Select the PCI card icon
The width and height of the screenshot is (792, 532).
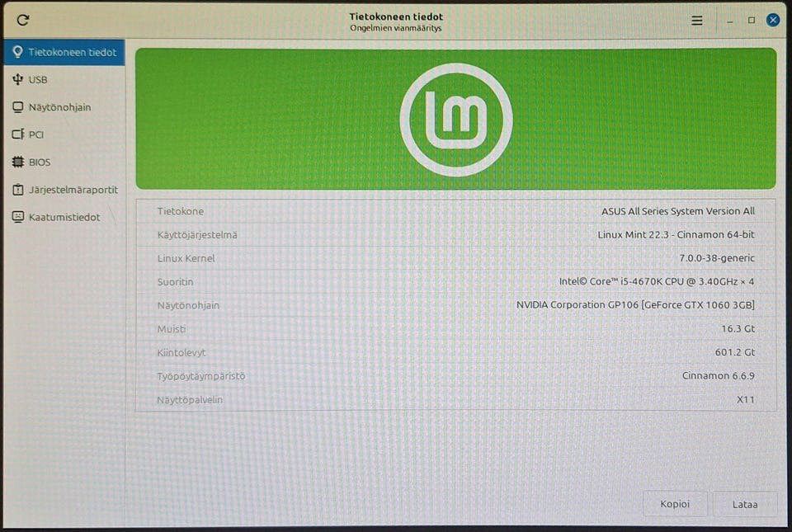(17, 134)
